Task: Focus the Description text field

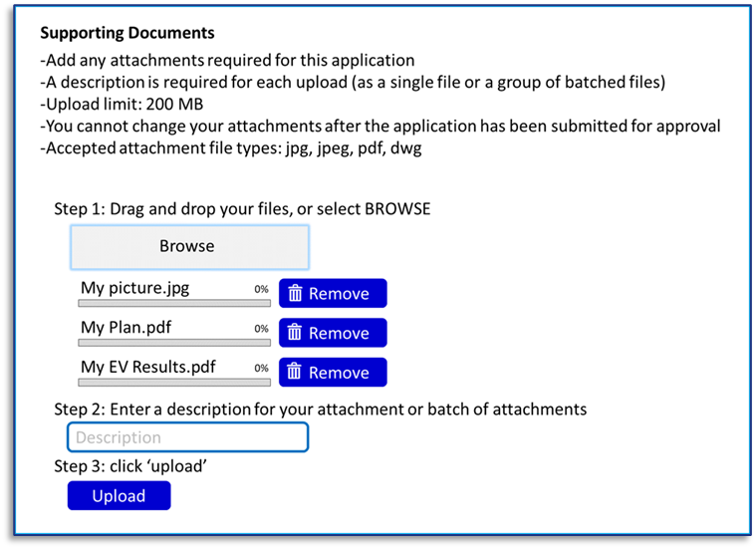Action: [x=187, y=437]
